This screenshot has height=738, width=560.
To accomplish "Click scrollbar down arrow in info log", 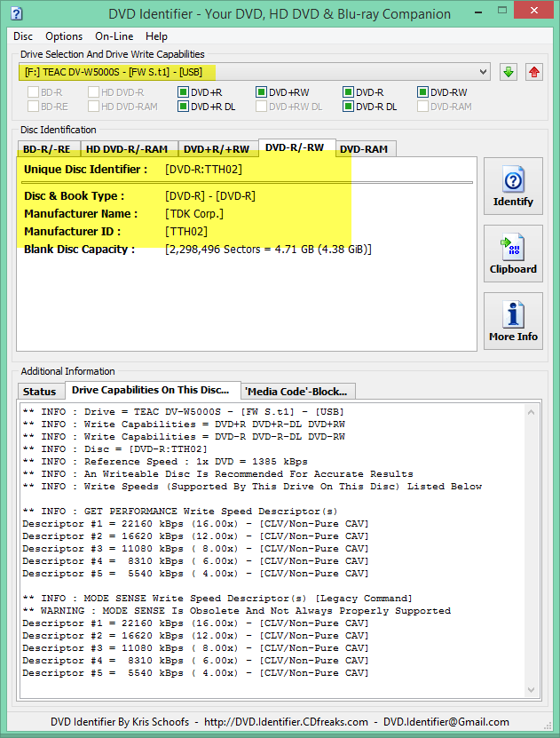I will tap(532, 690).
